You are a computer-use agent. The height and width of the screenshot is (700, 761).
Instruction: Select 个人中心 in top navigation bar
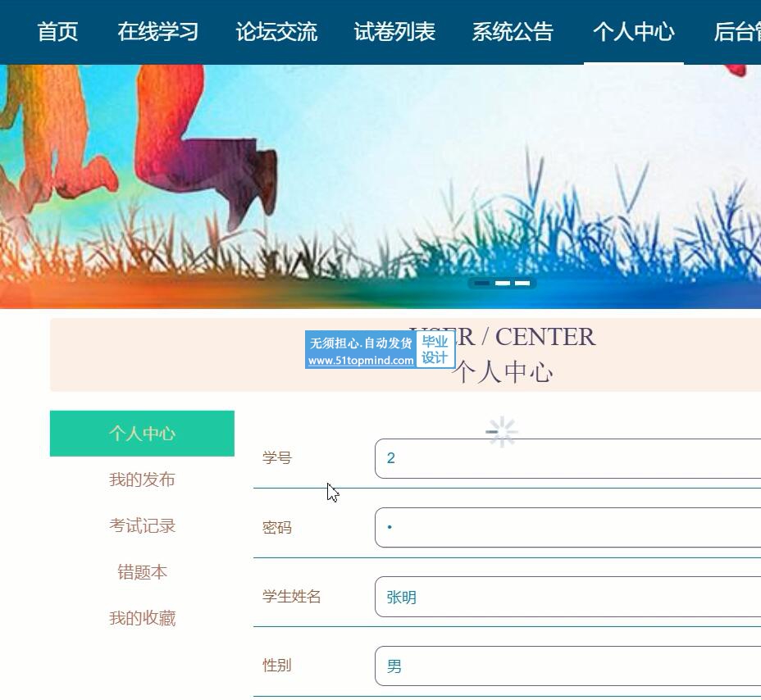coord(633,32)
